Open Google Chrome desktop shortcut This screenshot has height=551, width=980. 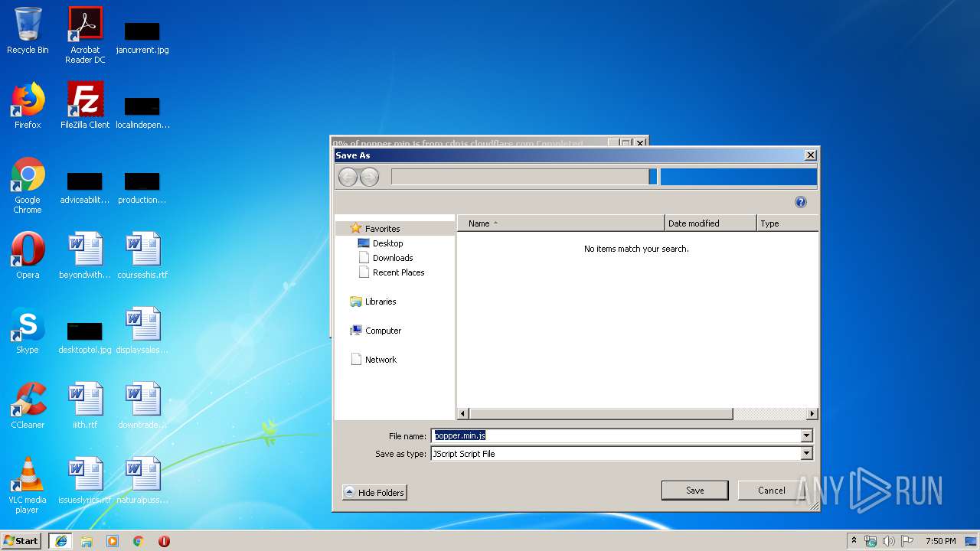click(28, 185)
